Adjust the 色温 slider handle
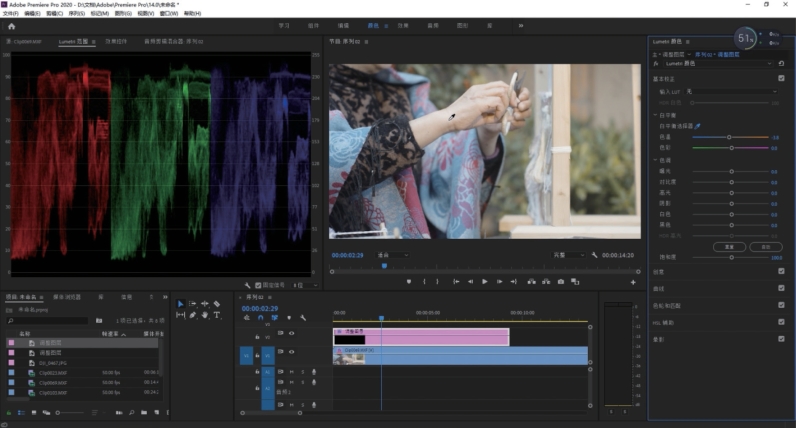The width and height of the screenshot is (796, 428). coord(729,137)
